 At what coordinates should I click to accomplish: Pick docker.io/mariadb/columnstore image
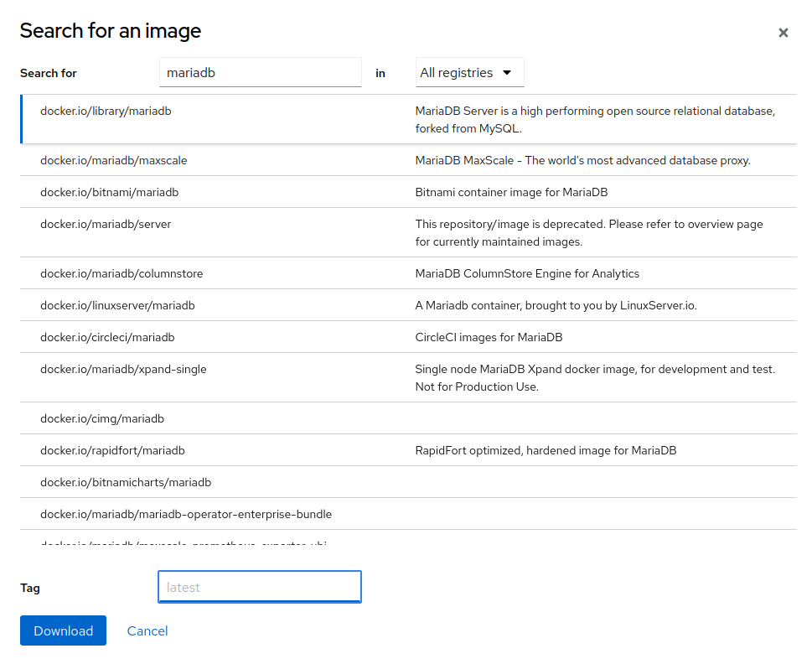point(122,273)
